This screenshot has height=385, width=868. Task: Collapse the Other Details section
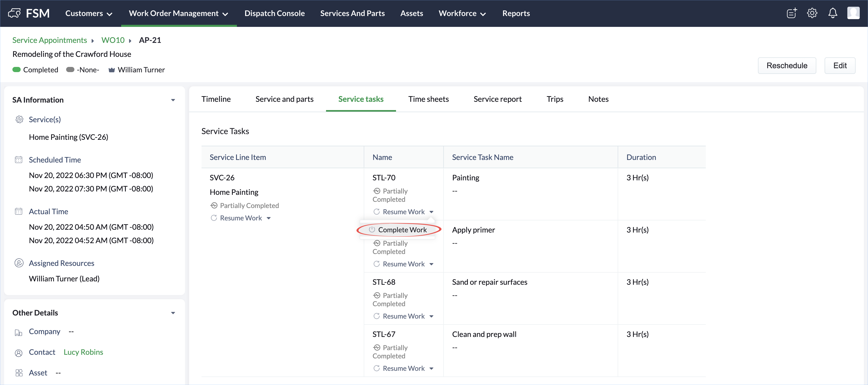(x=173, y=313)
